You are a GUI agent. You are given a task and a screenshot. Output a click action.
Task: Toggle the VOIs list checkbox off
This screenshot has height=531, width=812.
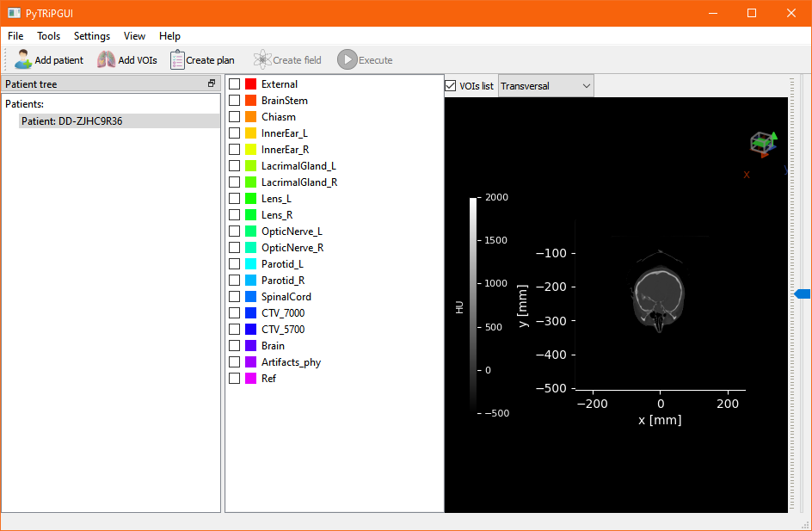tap(450, 84)
